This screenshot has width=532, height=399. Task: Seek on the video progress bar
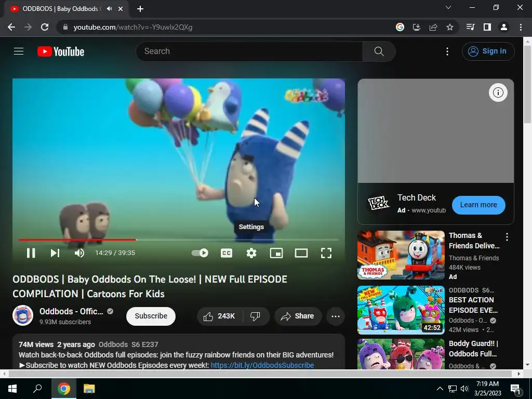pyautogui.click(x=179, y=240)
